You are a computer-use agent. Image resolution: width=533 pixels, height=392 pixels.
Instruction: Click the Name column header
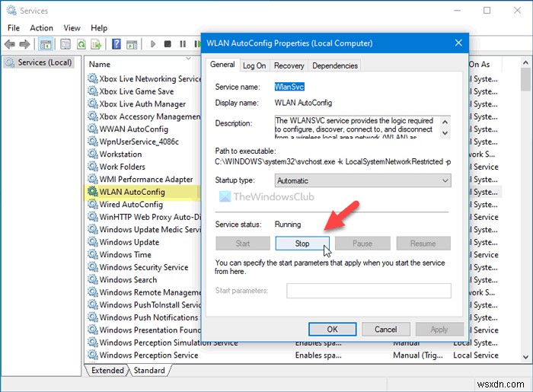tap(100, 64)
